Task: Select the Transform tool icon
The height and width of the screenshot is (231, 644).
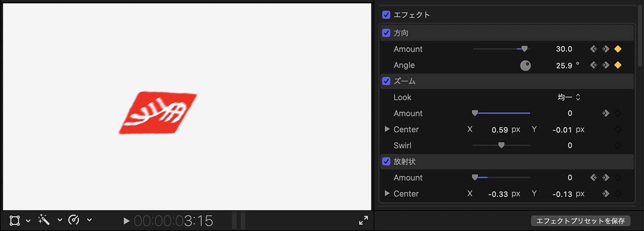Action: (15, 220)
